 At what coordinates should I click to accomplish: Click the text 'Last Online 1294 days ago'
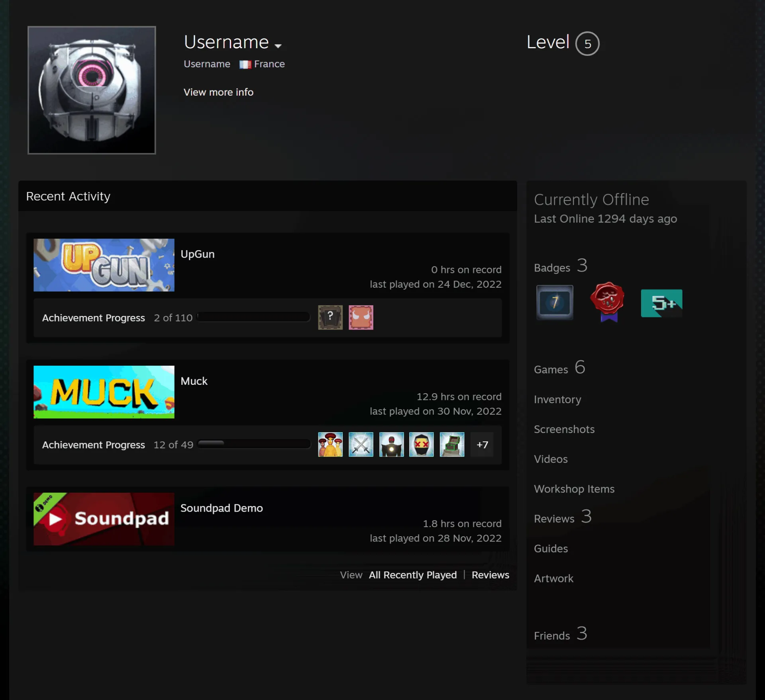pyautogui.click(x=605, y=219)
